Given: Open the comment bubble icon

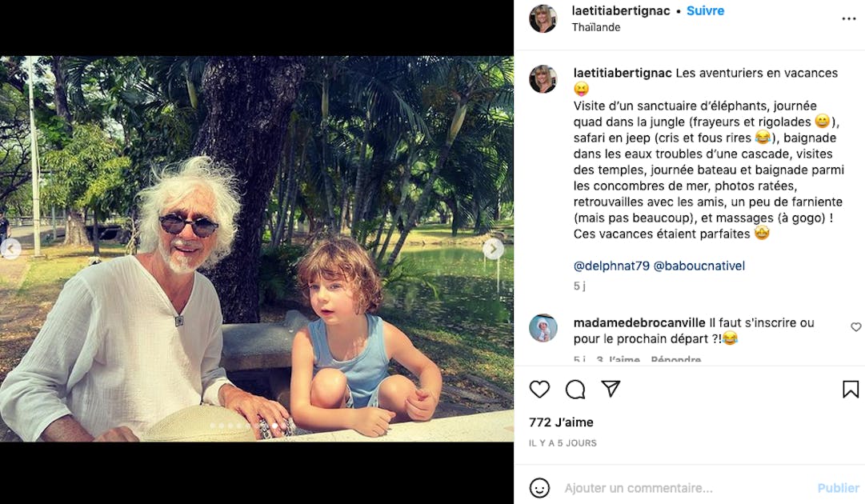Looking at the screenshot, I should pyautogui.click(x=575, y=390).
